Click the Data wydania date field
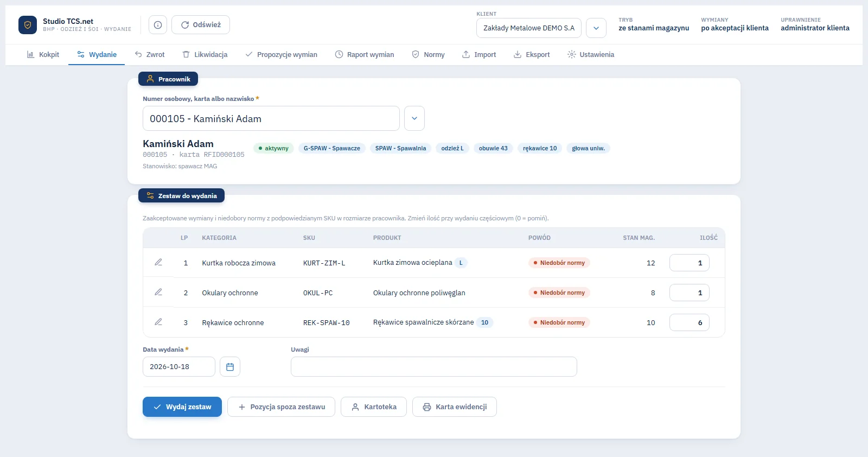Screen dimensions: 868x457 (179, 367)
